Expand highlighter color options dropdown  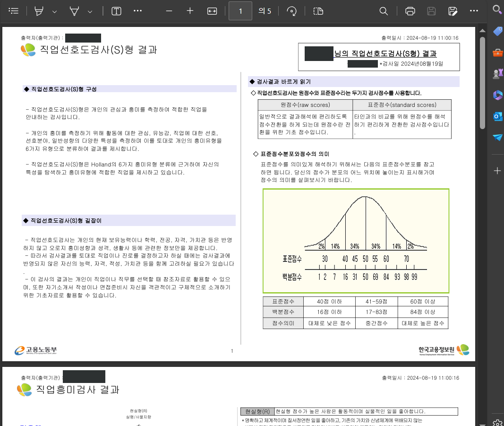(x=55, y=11)
